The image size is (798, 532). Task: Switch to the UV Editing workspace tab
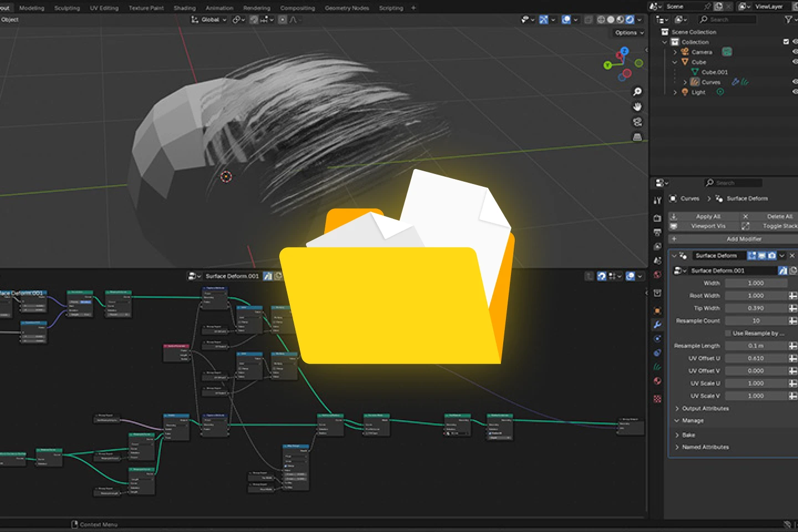point(104,8)
